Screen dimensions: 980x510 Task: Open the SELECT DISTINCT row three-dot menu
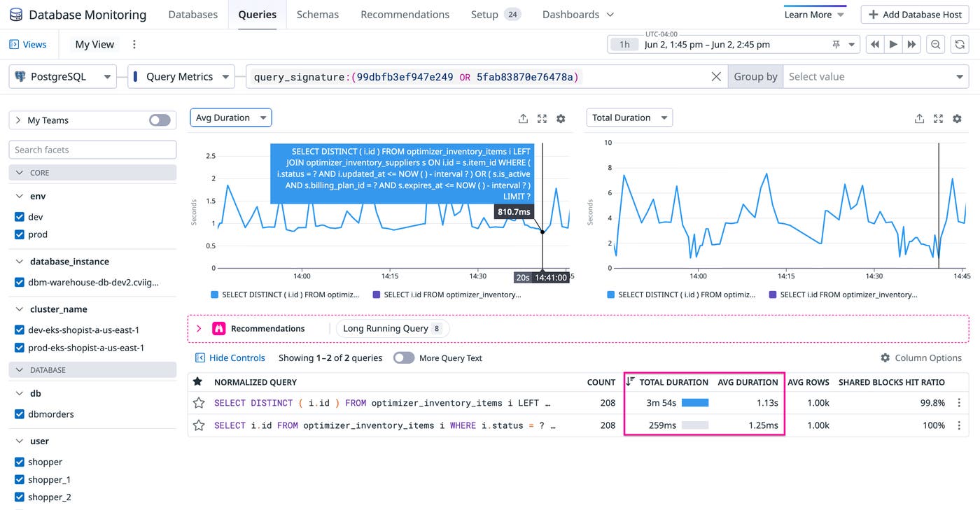(959, 403)
